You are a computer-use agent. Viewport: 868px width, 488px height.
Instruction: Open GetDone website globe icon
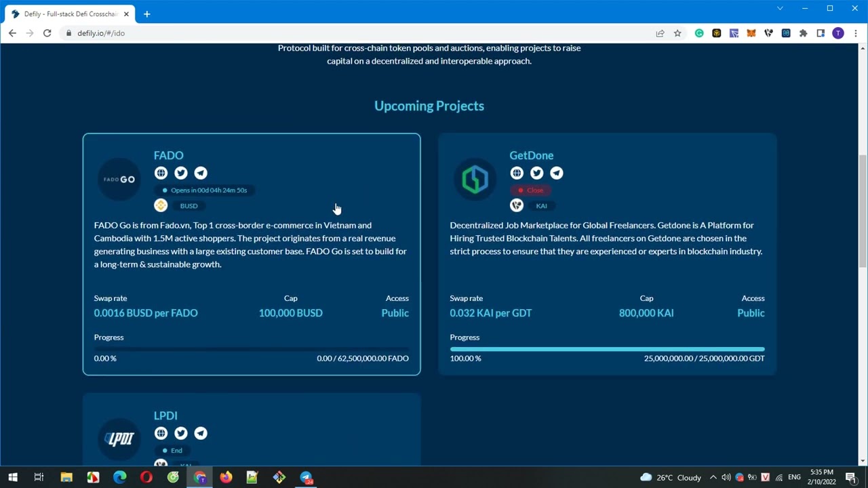point(517,173)
